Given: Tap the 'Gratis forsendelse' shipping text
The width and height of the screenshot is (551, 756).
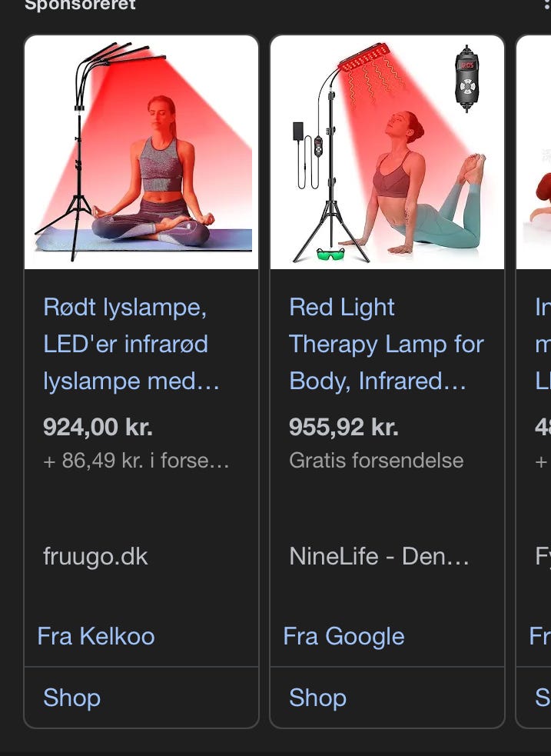Looking at the screenshot, I should [x=376, y=461].
